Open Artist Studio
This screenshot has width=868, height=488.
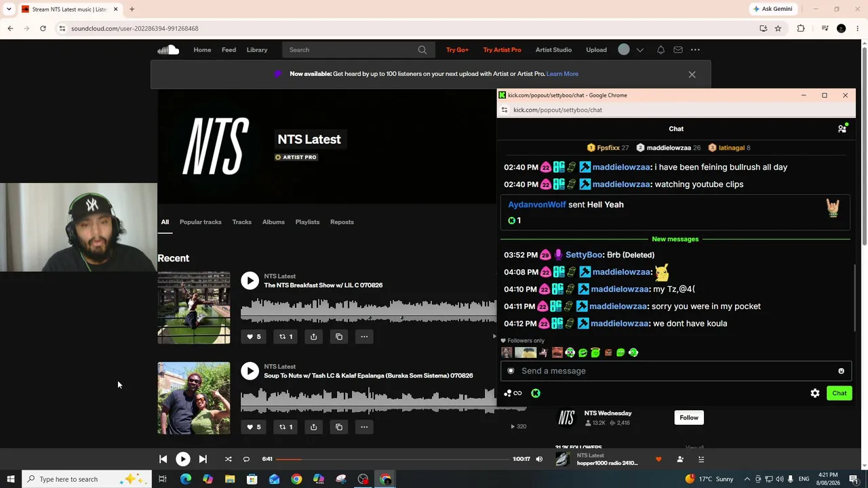(553, 49)
